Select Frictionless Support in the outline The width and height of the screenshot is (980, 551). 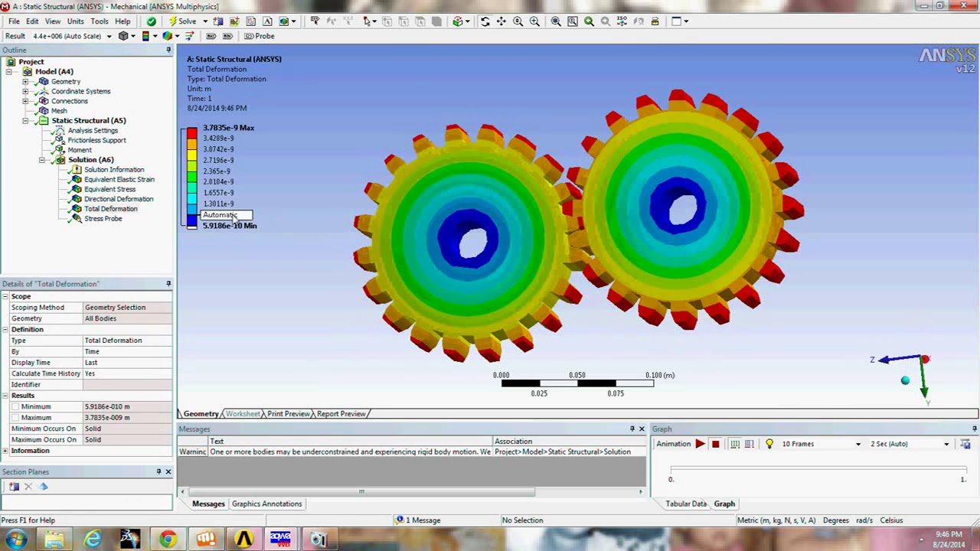pos(96,140)
